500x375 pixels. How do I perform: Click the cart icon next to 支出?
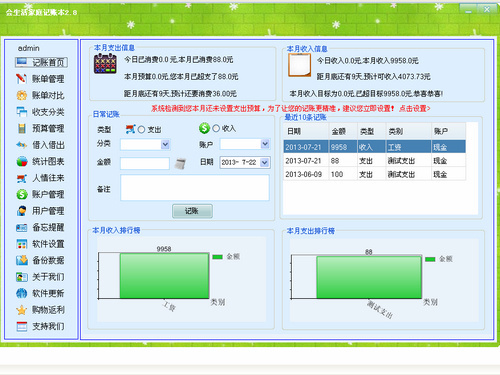[x=131, y=129]
